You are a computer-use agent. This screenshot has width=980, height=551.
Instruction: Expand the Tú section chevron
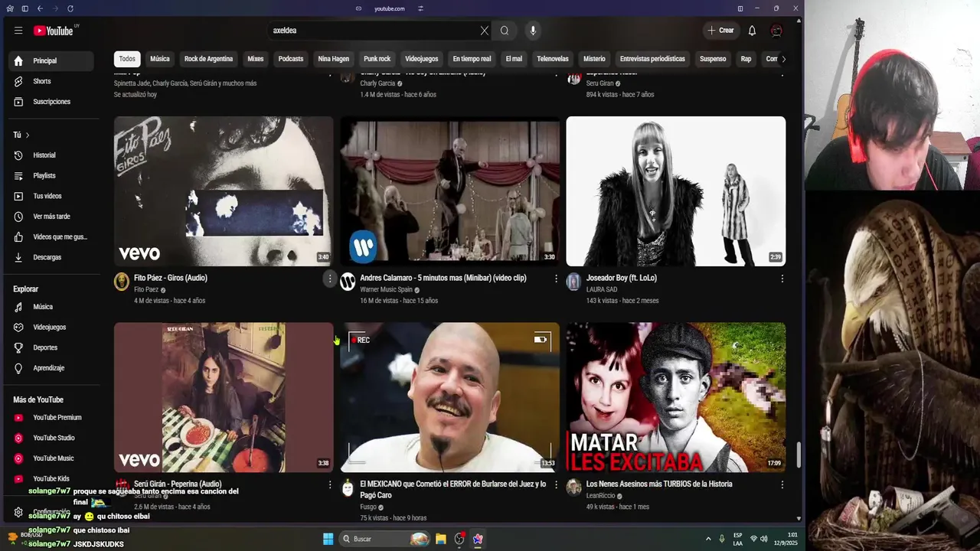28,135
